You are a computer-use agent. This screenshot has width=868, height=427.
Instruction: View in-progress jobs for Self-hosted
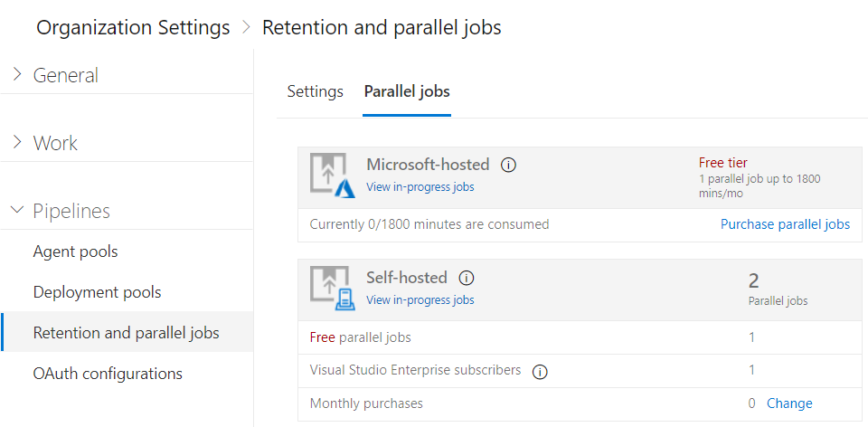tap(420, 300)
